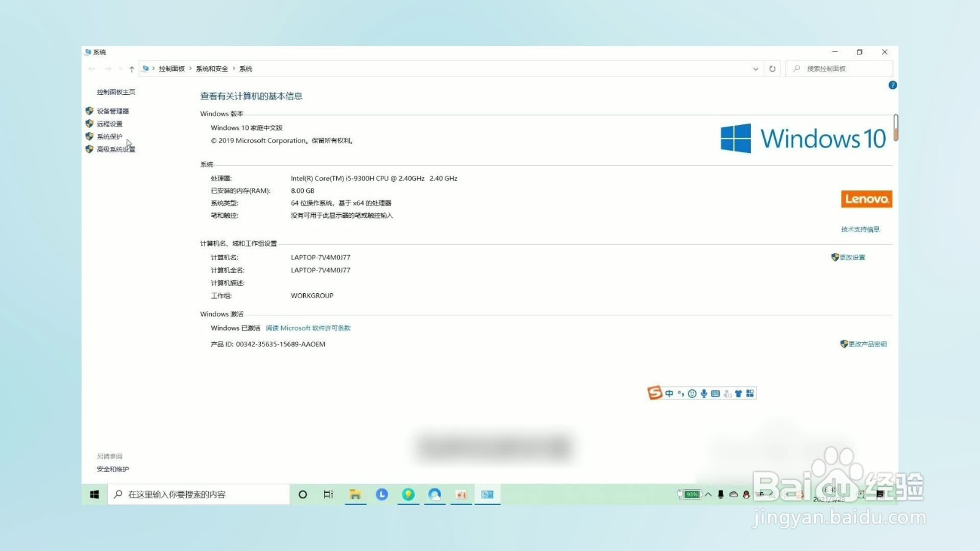Viewport: 980px width, 551px height.
Task: Open 安全和维护 security and maintenance link
Action: click(113, 469)
